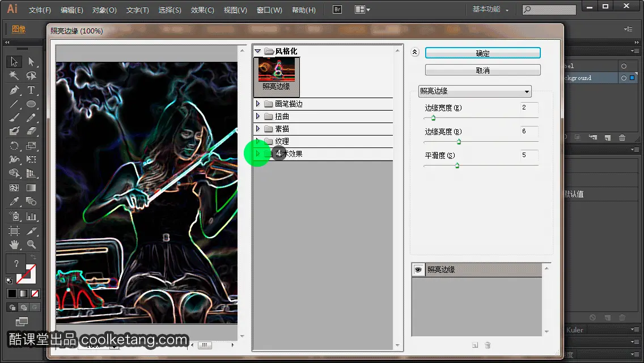Set paint mode to solid Color
Screen dimensions: 644x363
click(x=12, y=294)
